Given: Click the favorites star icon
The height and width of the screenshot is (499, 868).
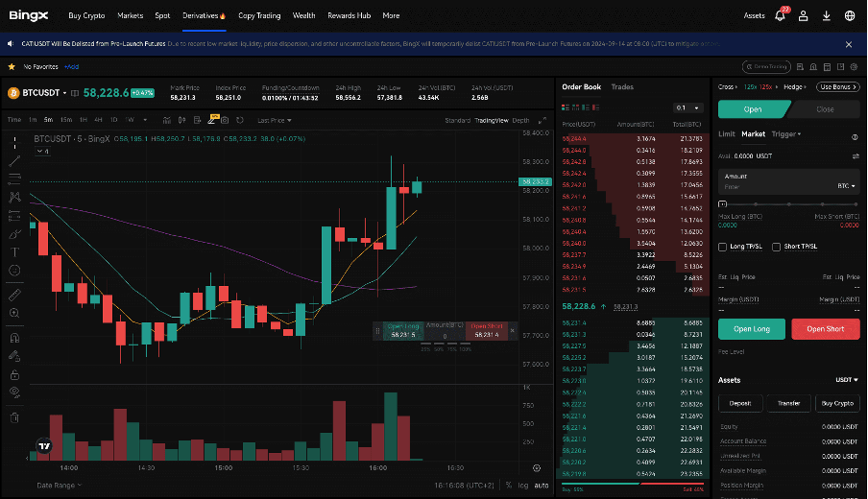Looking at the screenshot, I should [x=12, y=66].
